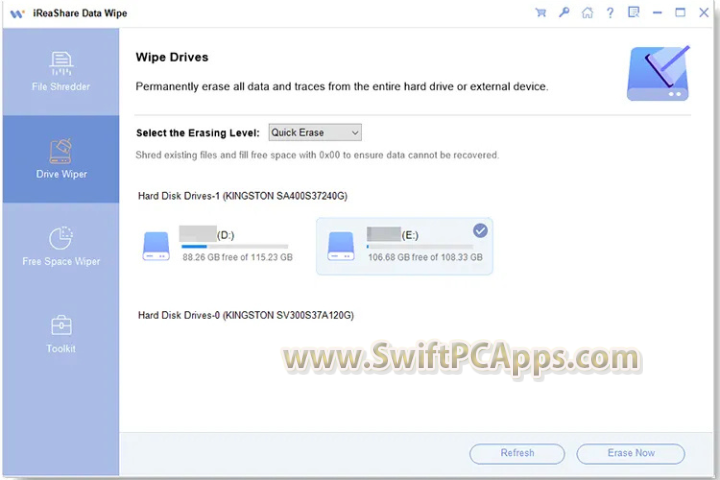
Task: Click the Wipe Drives heading
Action: coord(172,57)
